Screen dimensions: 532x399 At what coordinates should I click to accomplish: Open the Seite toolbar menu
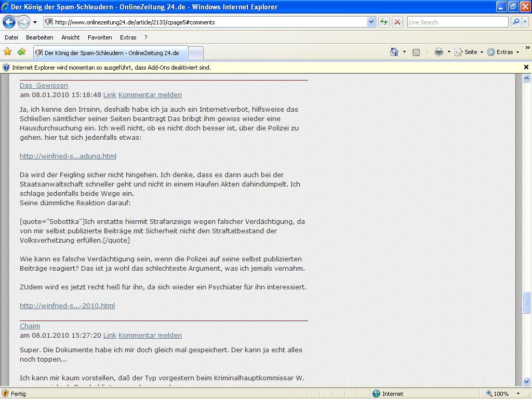(x=469, y=52)
